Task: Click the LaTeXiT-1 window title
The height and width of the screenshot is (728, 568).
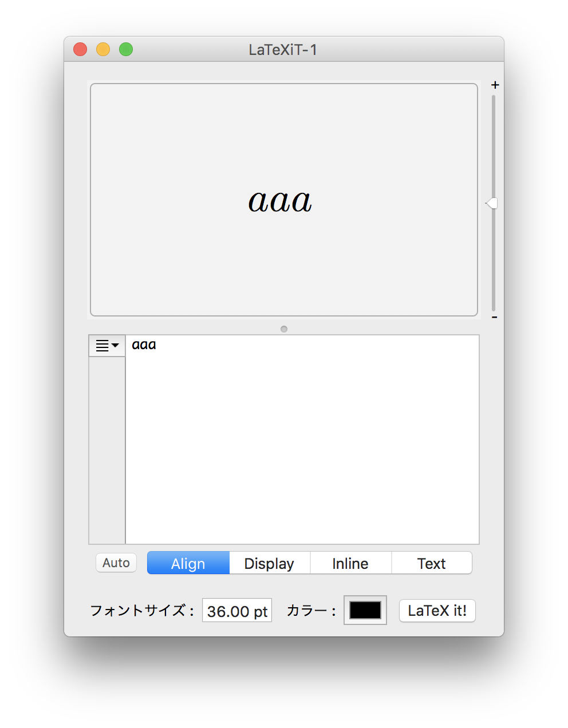Action: (x=283, y=50)
